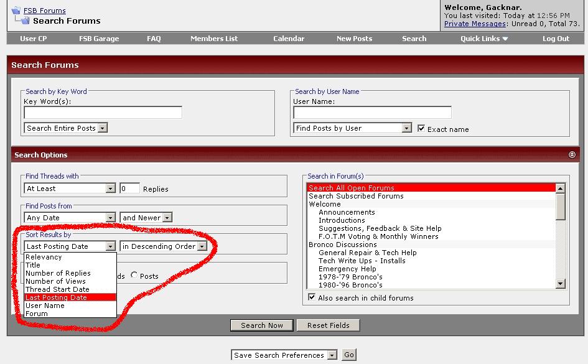Open Private Messages link

click(475, 24)
